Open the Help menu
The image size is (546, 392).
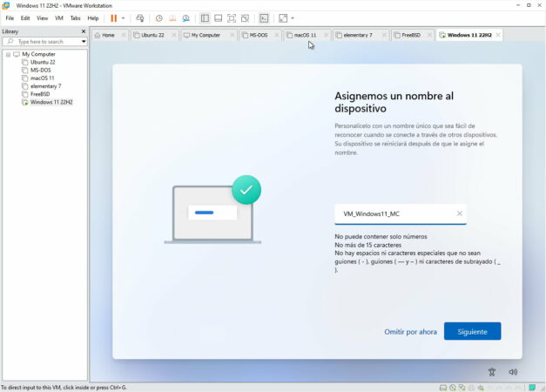(x=93, y=18)
